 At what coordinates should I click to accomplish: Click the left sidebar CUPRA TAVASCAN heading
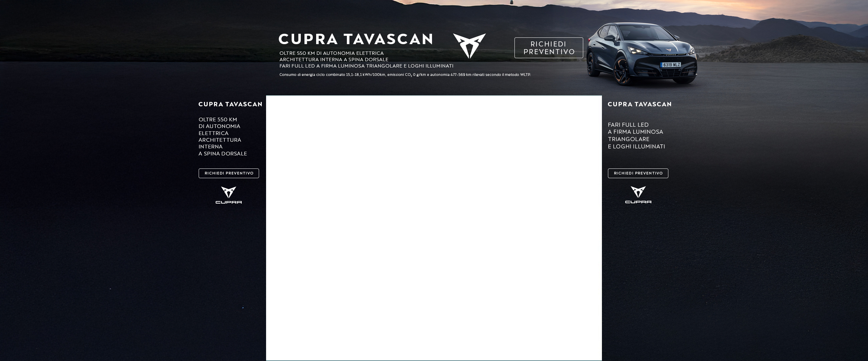click(x=230, y=104)
